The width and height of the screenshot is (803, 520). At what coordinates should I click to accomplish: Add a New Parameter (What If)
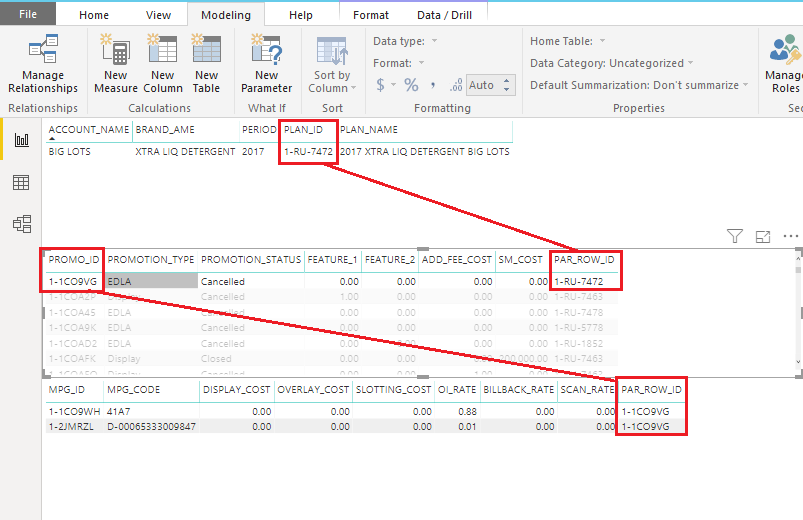pyautogui.click(x=266, y=64)
